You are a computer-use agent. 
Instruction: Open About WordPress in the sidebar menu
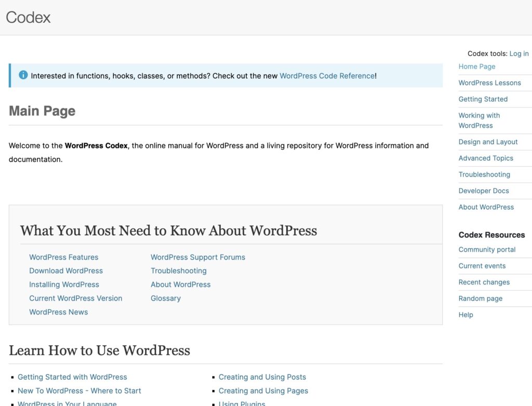click(x=486, y=207)
